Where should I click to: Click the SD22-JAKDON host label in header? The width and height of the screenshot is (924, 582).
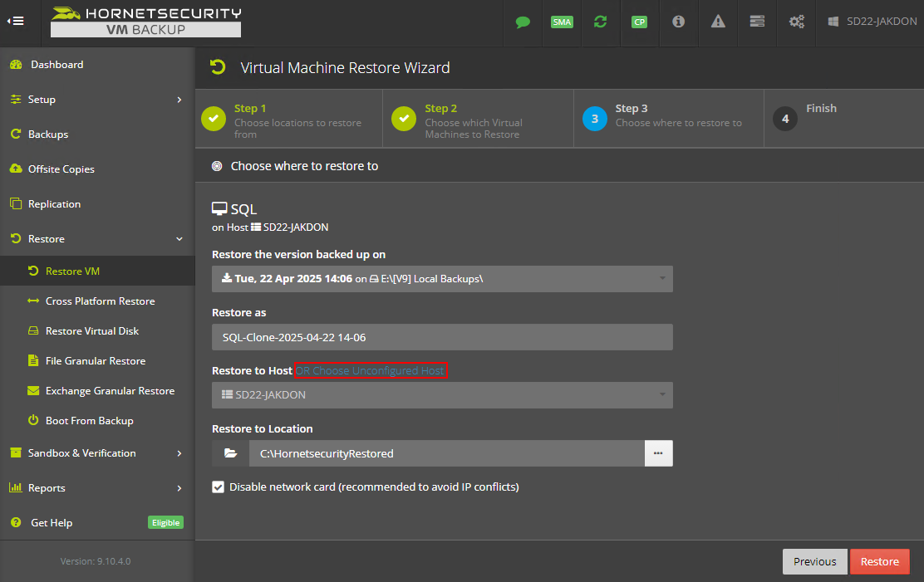click(873, 22)
